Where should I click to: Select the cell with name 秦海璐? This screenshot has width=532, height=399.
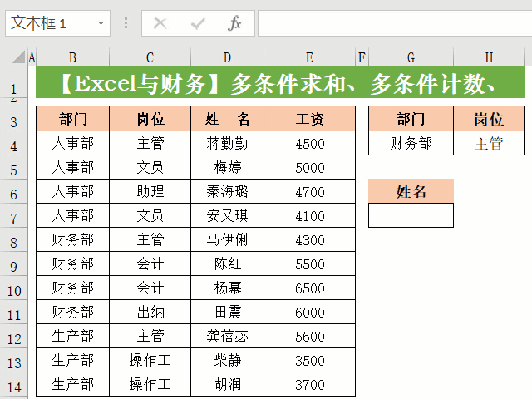pyautogui.click(x=227, y=191)
